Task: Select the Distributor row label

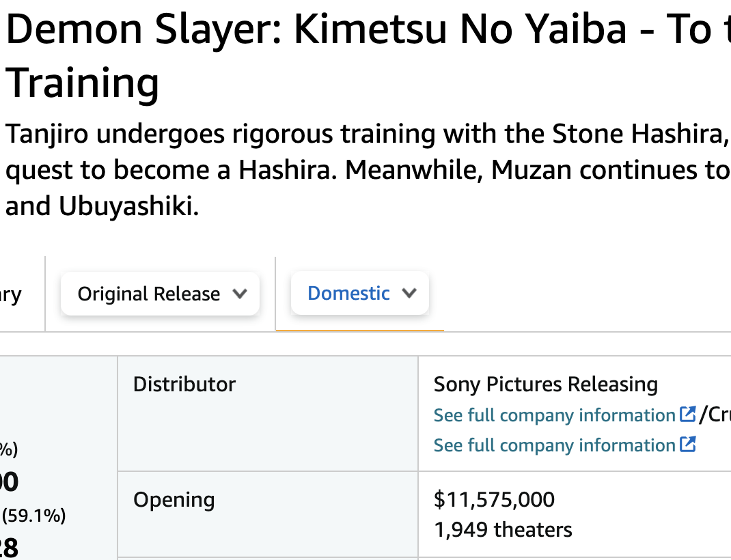Action: (184, 384)
